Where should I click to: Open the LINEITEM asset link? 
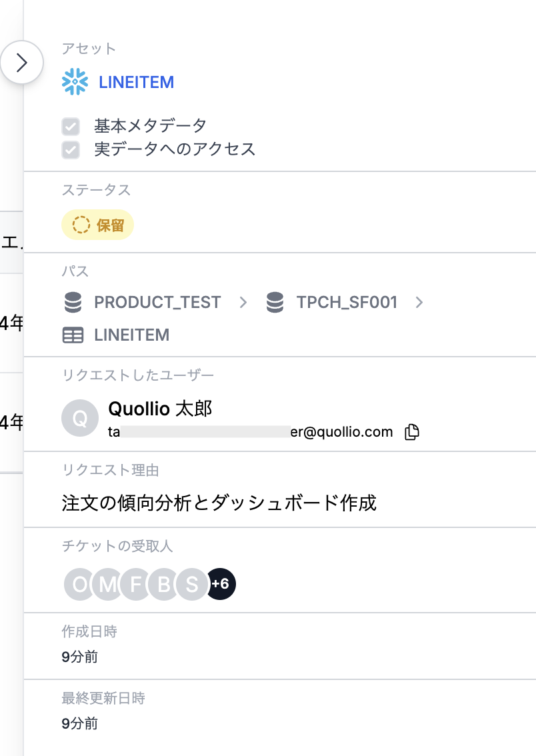[x=137, y=82]
